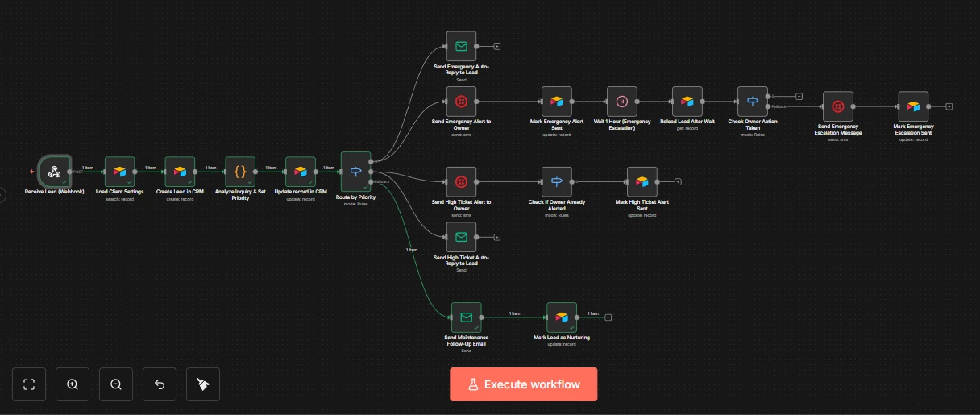
Task: Select Send Emergency Alert to Owner SMS node
Action: (461, 102)
